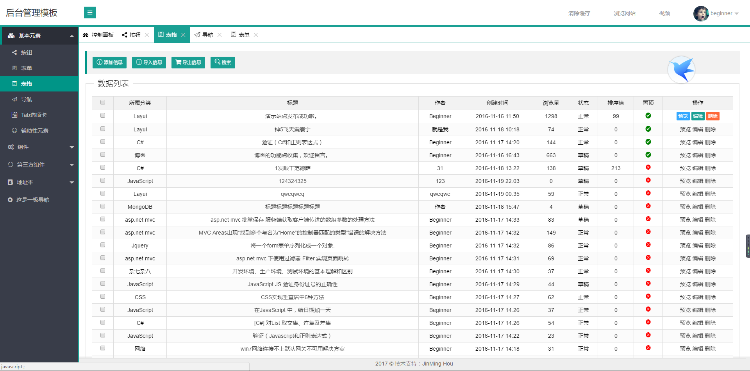This screenshot has height=371, width=750.
Task: Tick the header select-all checkbox
Action: [102, 102]
